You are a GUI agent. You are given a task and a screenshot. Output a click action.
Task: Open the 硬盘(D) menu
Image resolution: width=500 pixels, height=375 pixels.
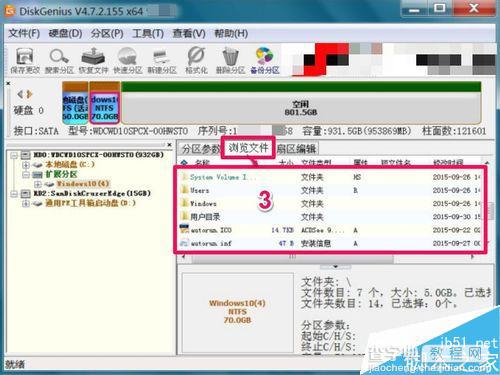coord(65,33)
